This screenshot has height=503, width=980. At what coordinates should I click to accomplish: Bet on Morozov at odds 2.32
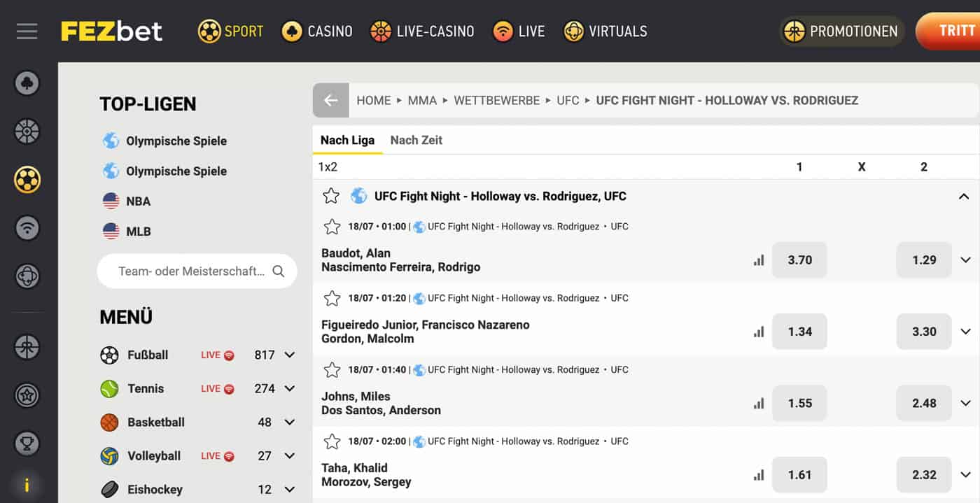924,475
